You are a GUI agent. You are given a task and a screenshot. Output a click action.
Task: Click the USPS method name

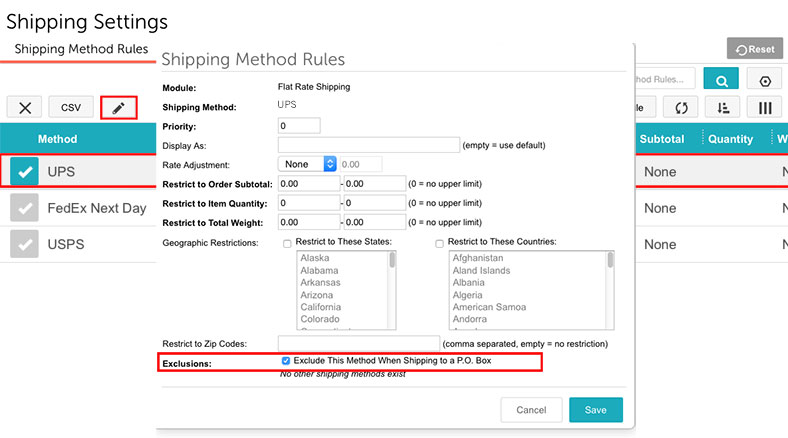[x=66, y=244]
